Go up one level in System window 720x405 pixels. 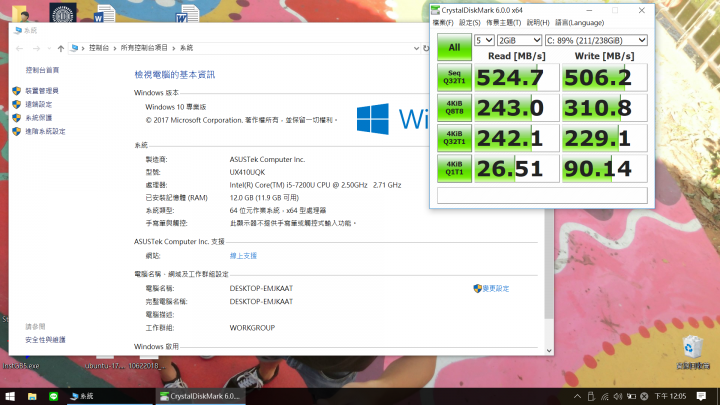point(61,48)
